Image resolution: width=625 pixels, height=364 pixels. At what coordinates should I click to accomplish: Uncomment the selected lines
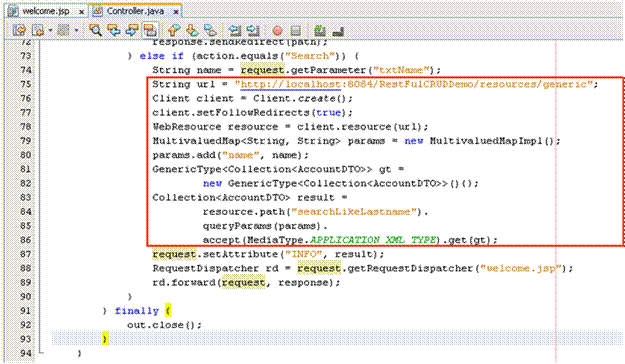click(x=338, y=31)
